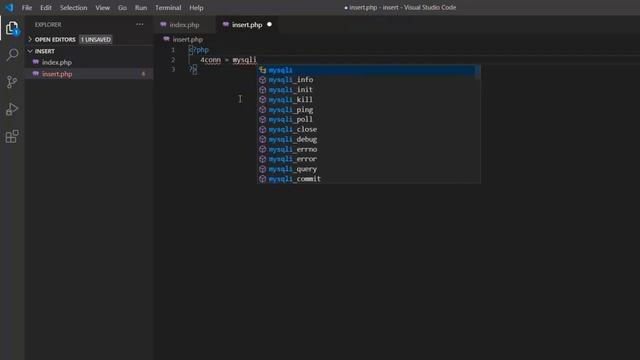Click PHP icon in the insert.php breadcrumb

(167, 39)
